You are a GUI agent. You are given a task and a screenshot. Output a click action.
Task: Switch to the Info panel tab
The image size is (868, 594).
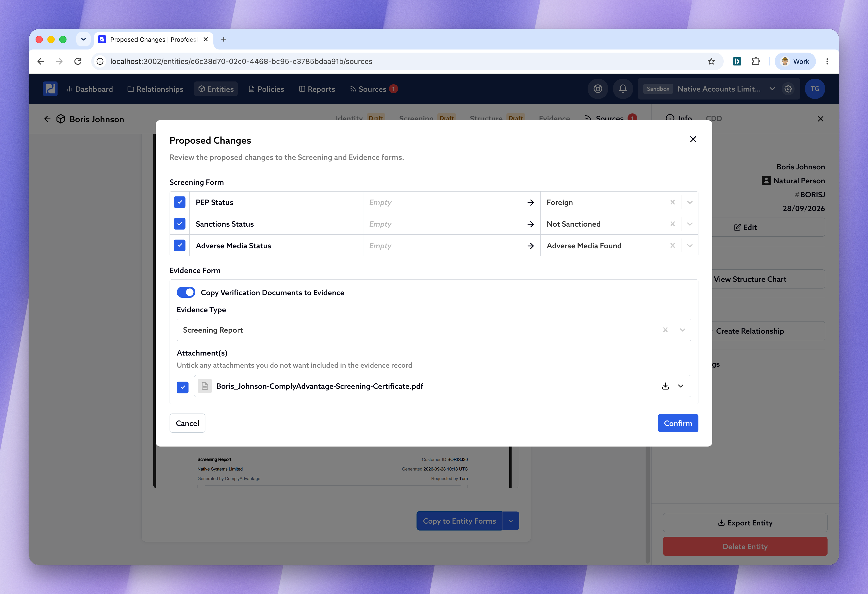tap(679, 118)
